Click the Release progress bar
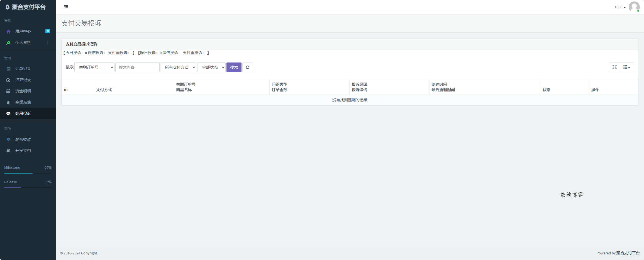Screen dimensions: 644x260 [x=28, y=188]
